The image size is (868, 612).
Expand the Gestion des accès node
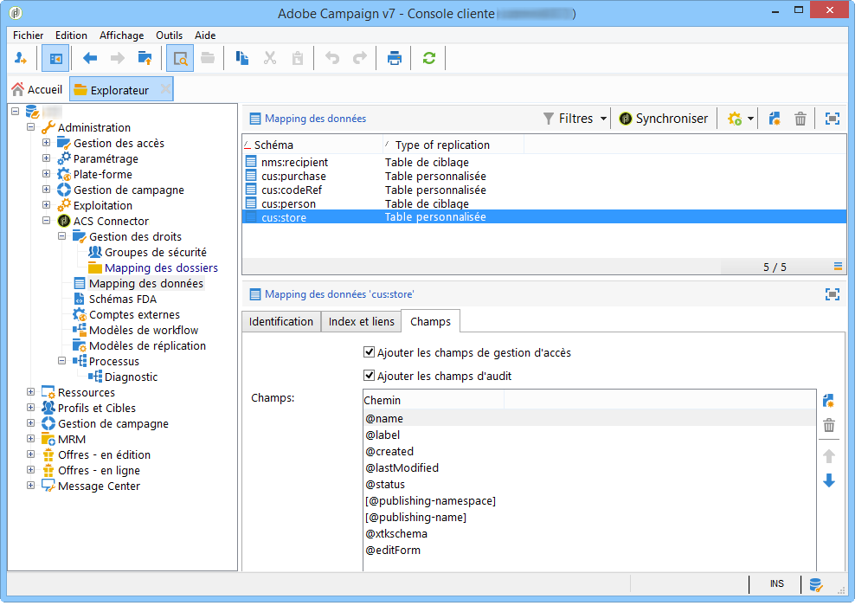pyautogui.click(x=46, y=143)
